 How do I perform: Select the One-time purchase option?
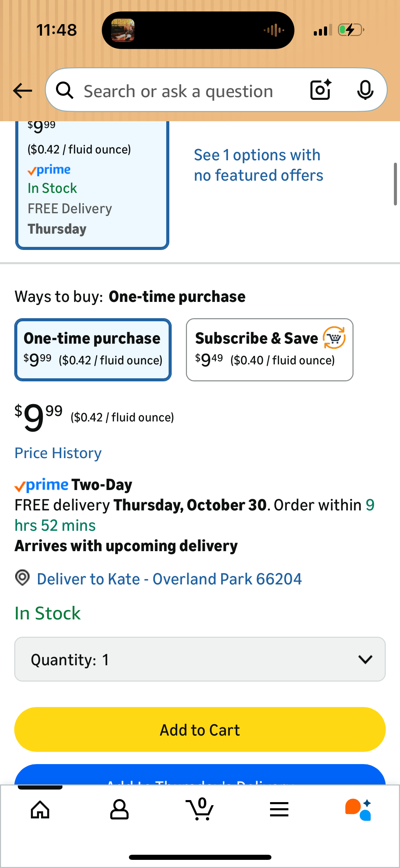pyautogui.click(x=93, y=349)
